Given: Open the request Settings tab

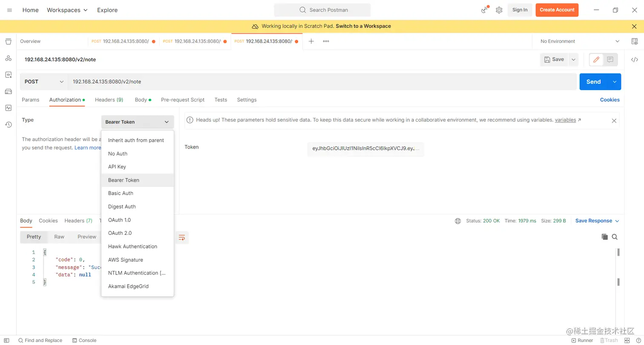Looking at the screenshot, I should point(247,100).
